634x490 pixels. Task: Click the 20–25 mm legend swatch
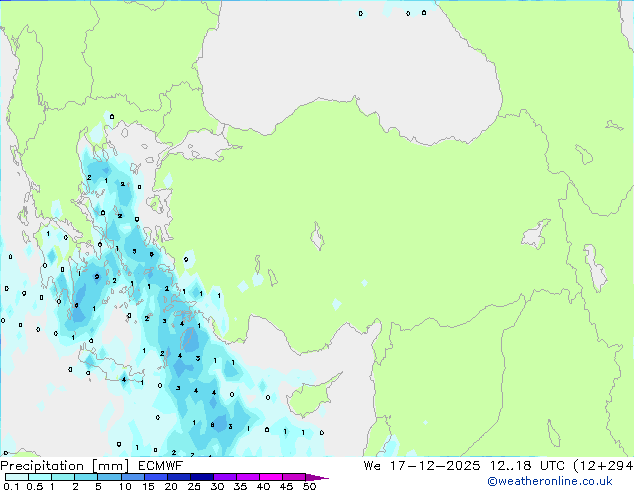[179, 477]
